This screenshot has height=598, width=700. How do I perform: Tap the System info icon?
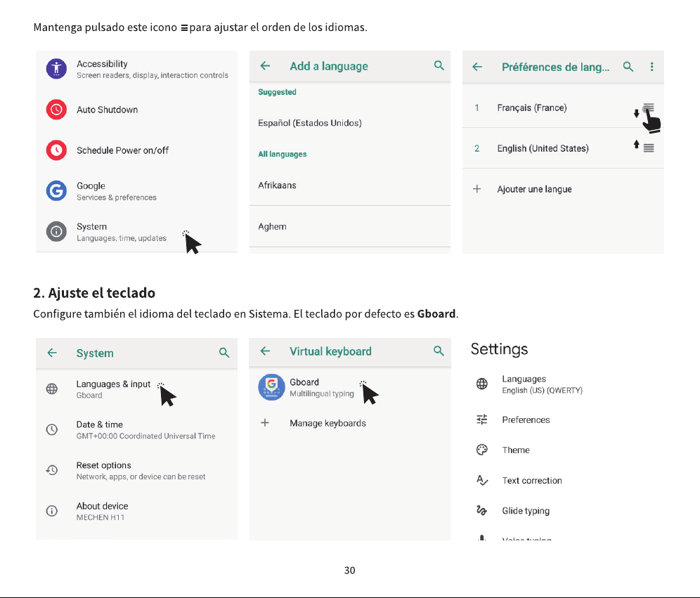tap(56, 232)
